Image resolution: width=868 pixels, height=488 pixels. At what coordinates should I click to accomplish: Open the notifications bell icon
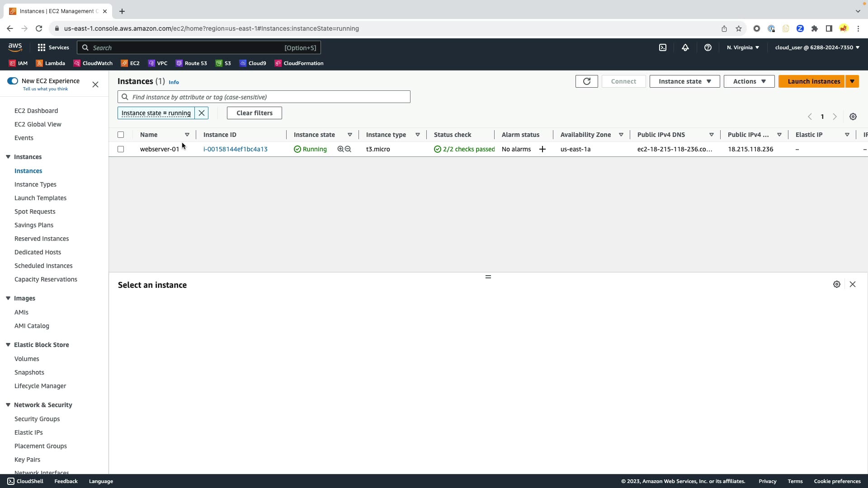click(685, 47)
